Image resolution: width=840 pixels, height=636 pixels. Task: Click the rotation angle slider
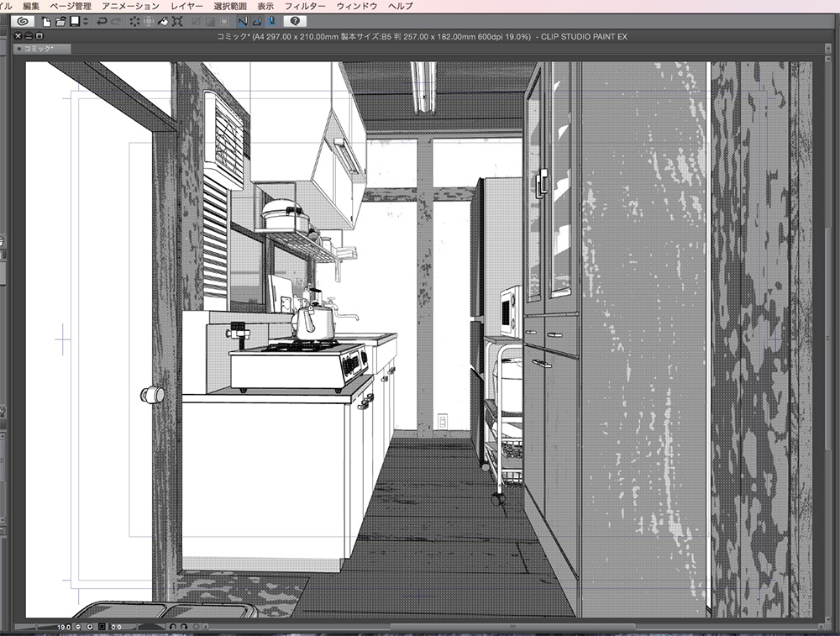[151, 627]
